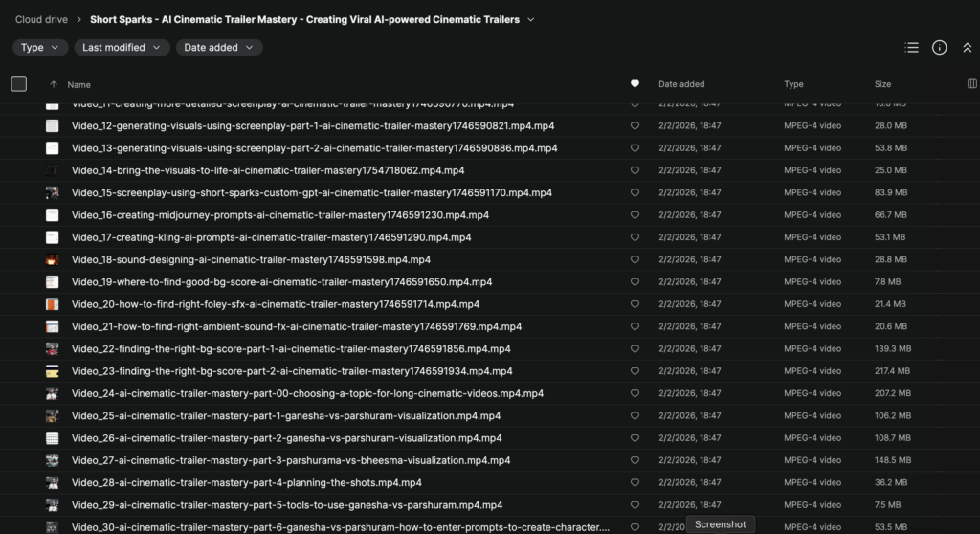Go to Cloud drive breadcrumb
Screen dimensions: 980x534
tap(41, 19)
